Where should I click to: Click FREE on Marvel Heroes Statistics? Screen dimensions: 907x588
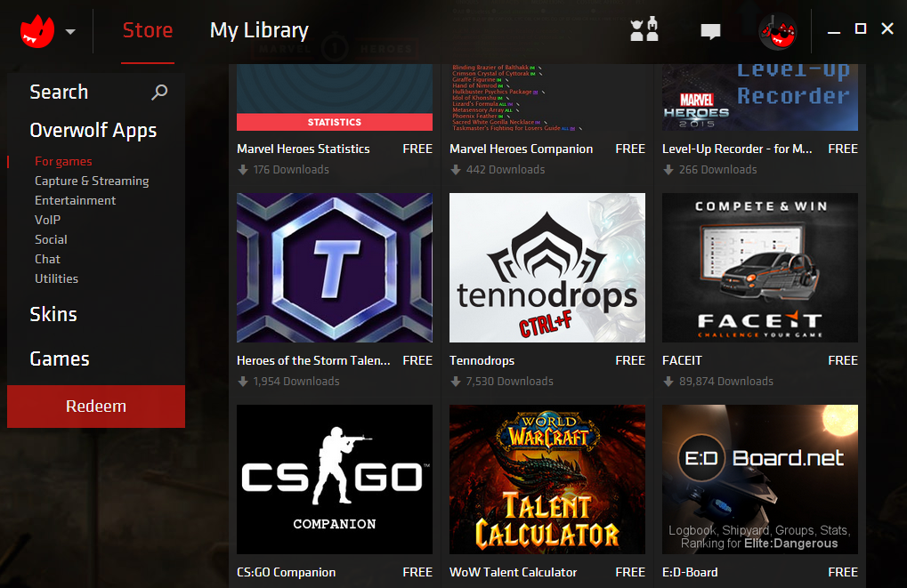point(417,149)
